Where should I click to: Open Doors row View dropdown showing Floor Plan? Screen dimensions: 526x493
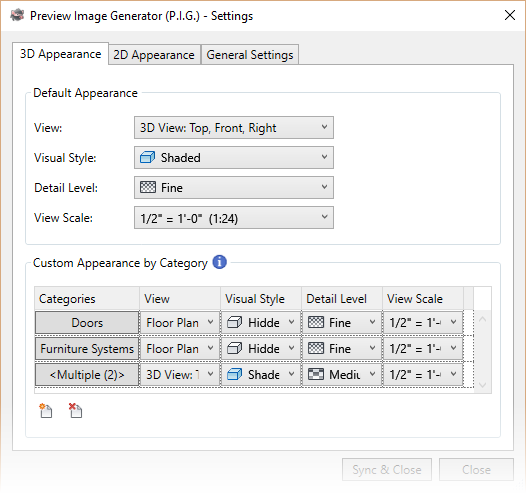tap(180, 322)
